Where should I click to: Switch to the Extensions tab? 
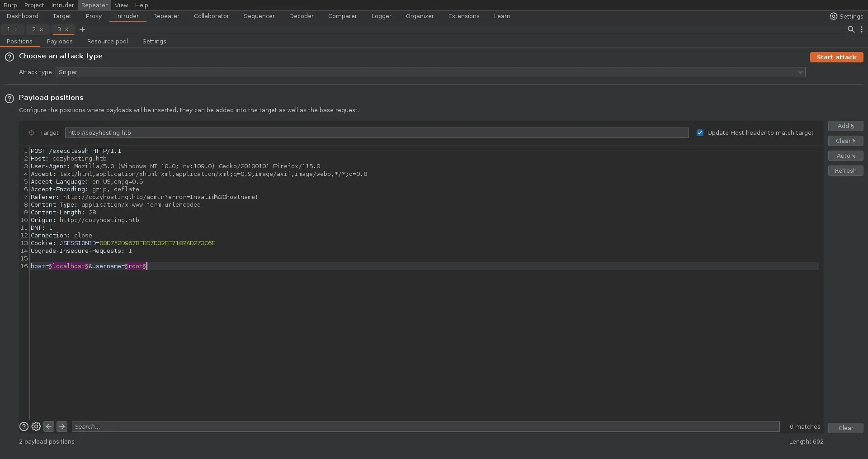(x=464, y=16)
